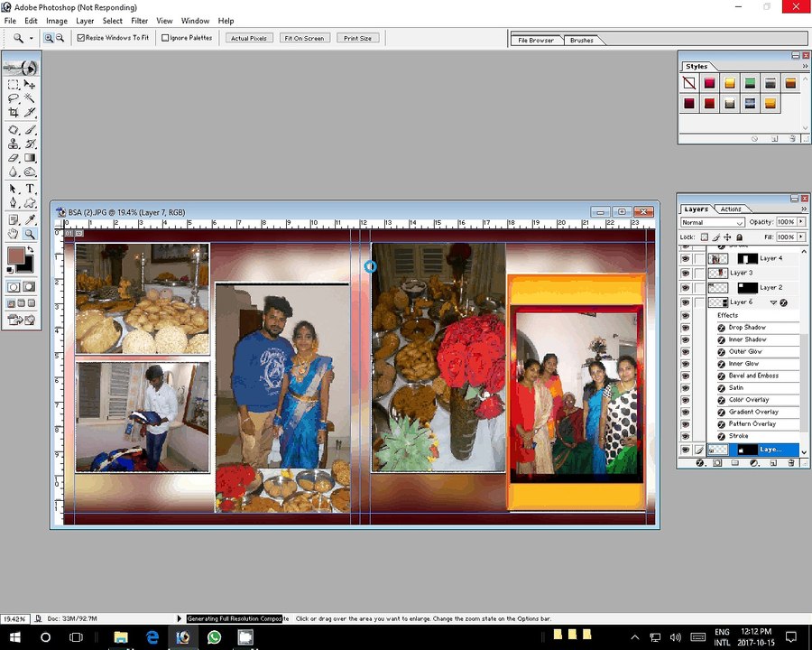Toggle lock all icon in Layers panel
Viewport: 812px width, 650px height.
click(740, 237)
